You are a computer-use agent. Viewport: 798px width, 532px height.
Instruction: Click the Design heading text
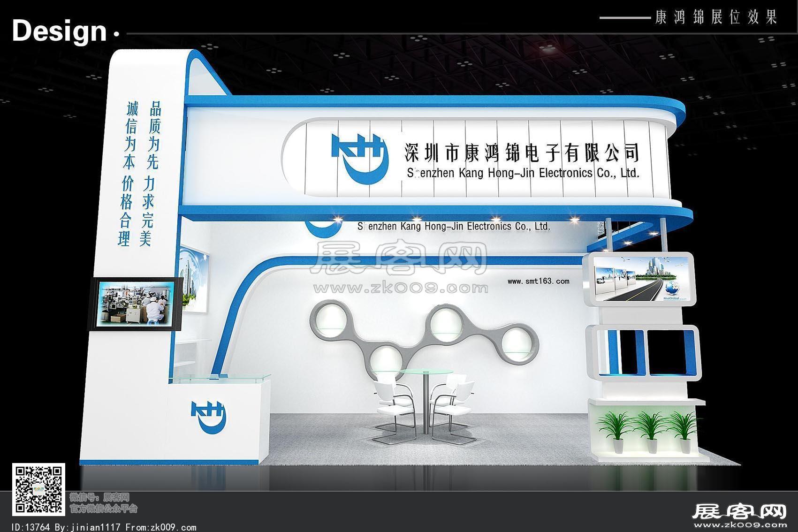[60, 31]
